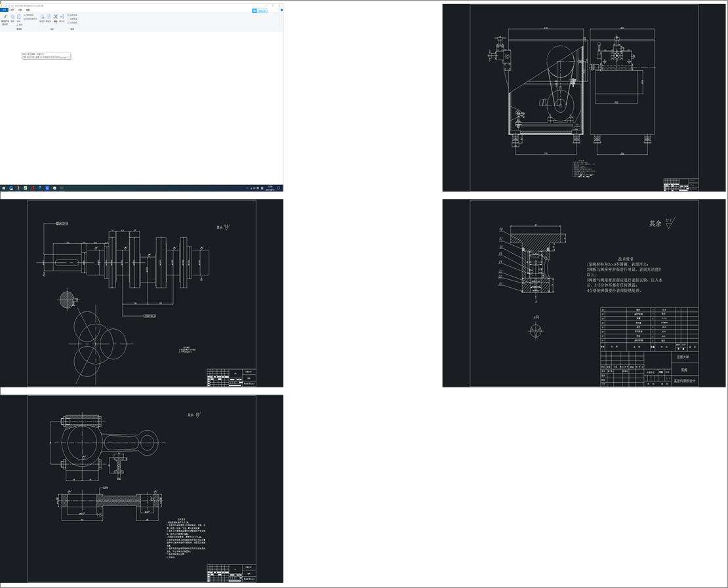Click Copy path in the clipboard group
The height and width of the screenshot is (588, 728).
click(28, 15)
